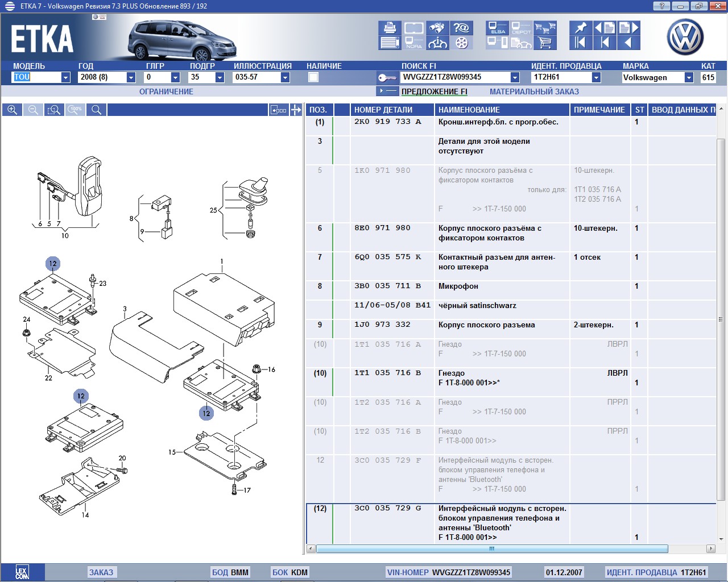This screenshot has height=582, width=728.
Task: Click the horizontal scrollbar of parts list
Action: [x=491, y=549]
